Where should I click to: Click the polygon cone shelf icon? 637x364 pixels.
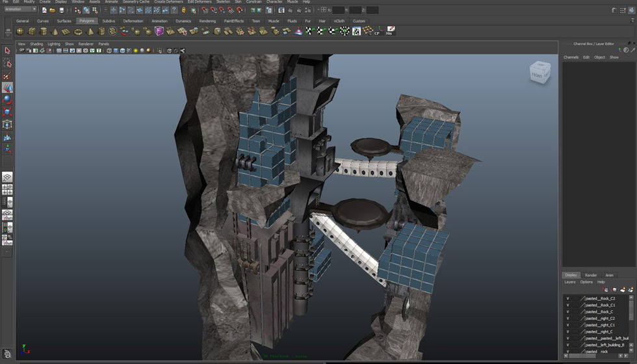click(55, 31)
